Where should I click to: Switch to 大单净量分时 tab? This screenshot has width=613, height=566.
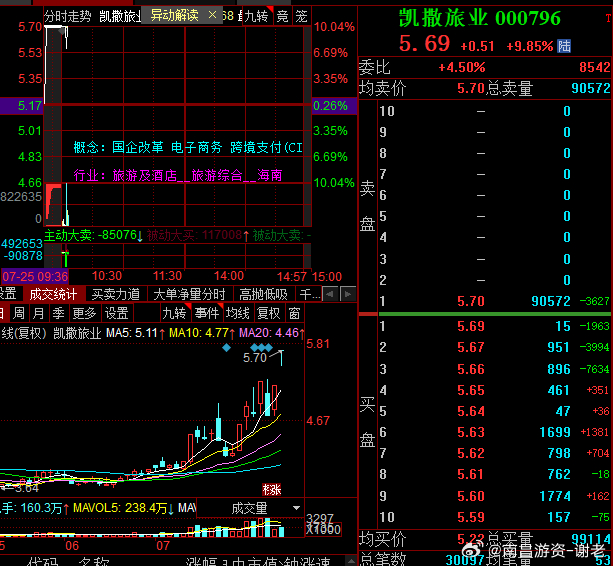pyautogui.click(x=189, y=294)
